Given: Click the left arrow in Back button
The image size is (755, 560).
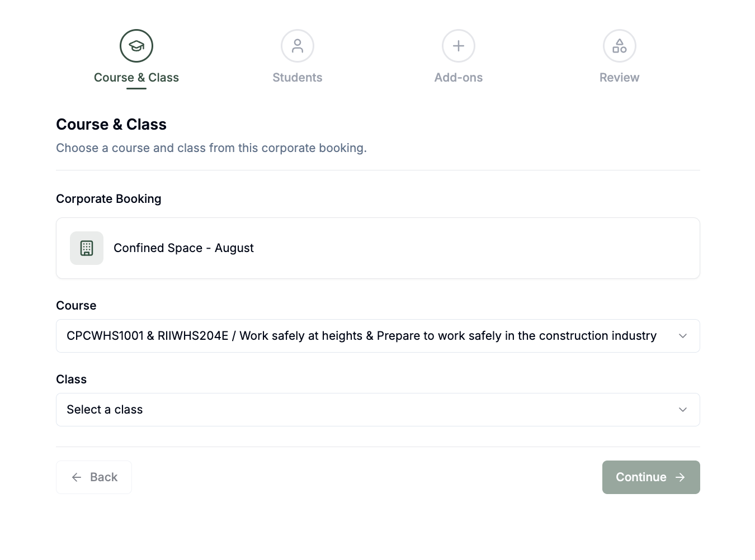Looking at the screenshot, I should click(x=77, y=477).
